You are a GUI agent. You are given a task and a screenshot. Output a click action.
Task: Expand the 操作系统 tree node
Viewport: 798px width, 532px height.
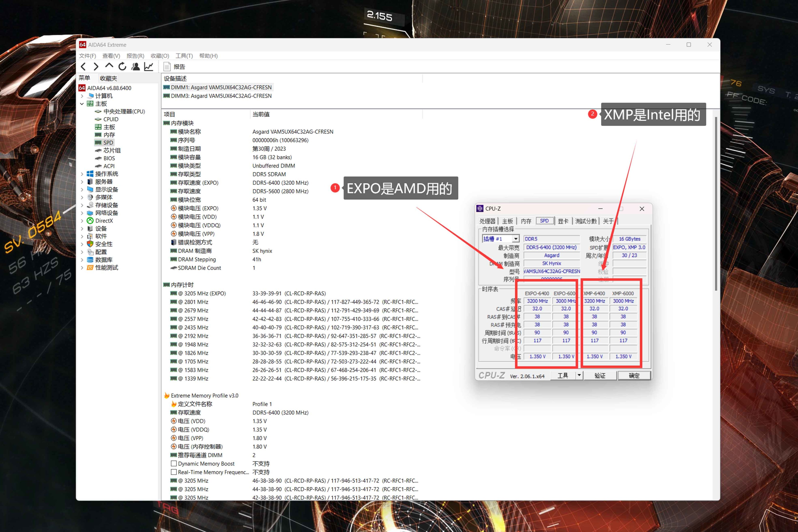pos(82,174)
